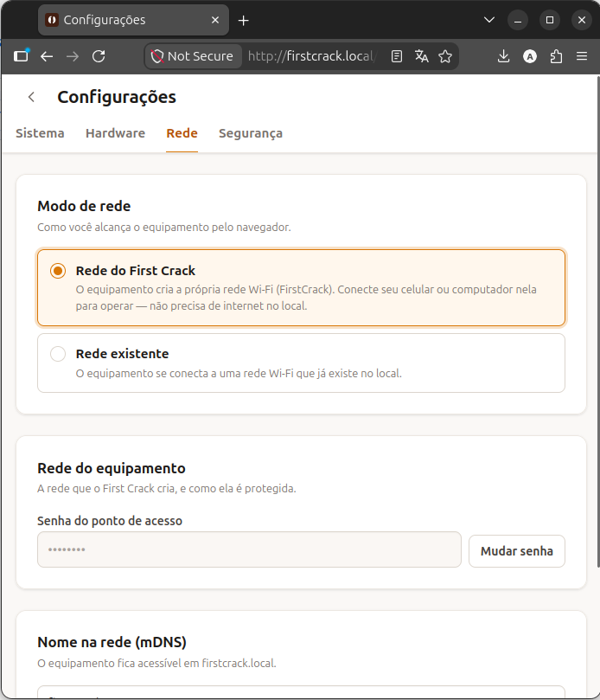Open the sidebar panel icon in toolbar
The height and width of the screenshot is (700, 600).
coord(21,56)
